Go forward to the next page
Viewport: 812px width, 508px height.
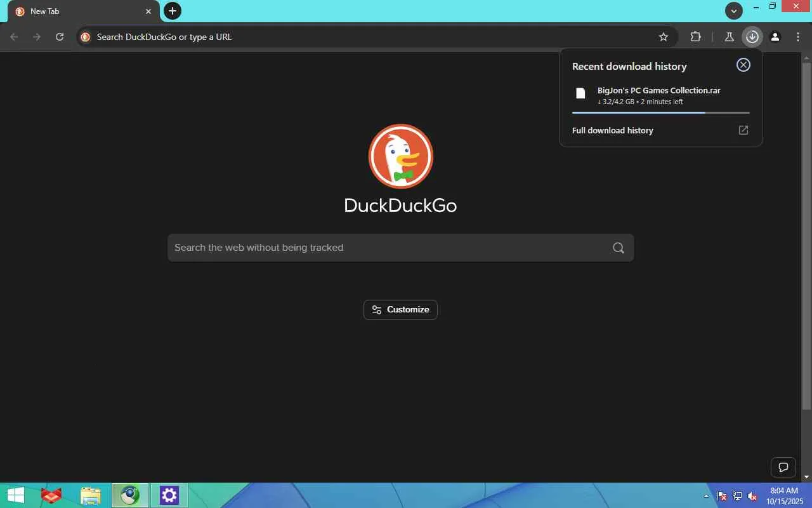37,37
